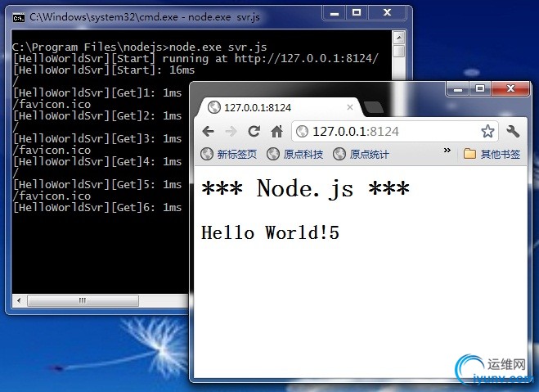Minimize the browser window
Screen dimensions: 539x392
coord(458,88)
